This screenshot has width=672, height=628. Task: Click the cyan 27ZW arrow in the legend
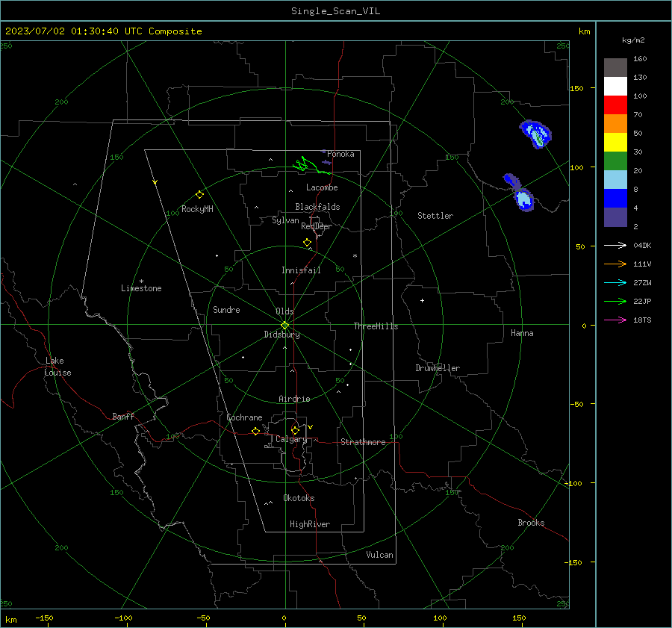coord(615,282)
